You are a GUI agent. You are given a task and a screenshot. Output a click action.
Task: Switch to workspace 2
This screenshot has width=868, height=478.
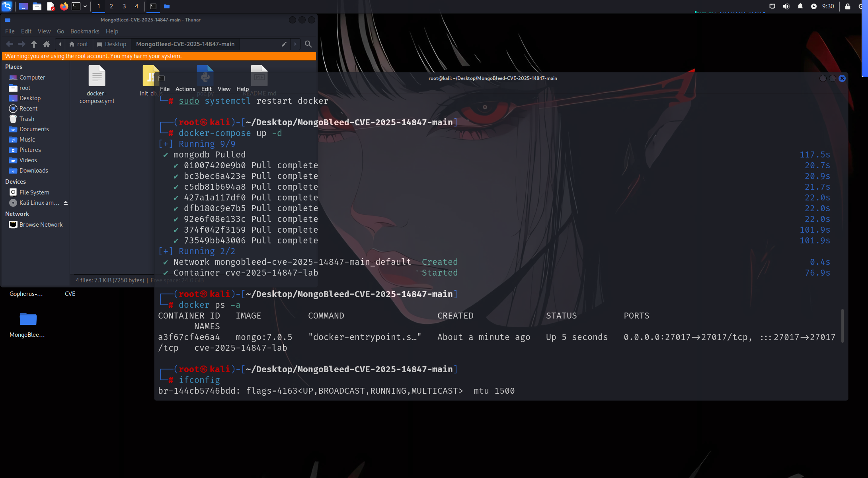pos(111,6)
